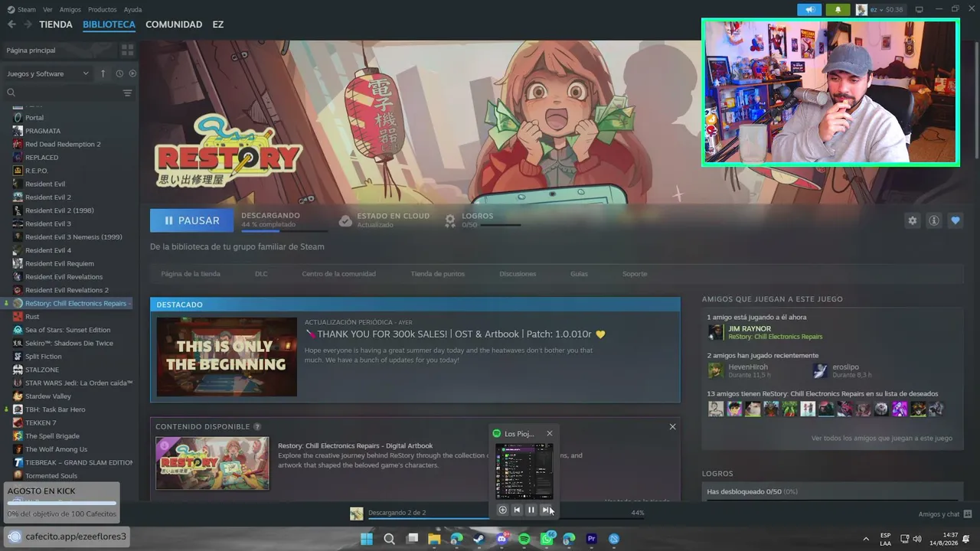Screen dimensions: 980x551
Task: Toggle ReStory favorite heart icon
Action: pos(955,220)
